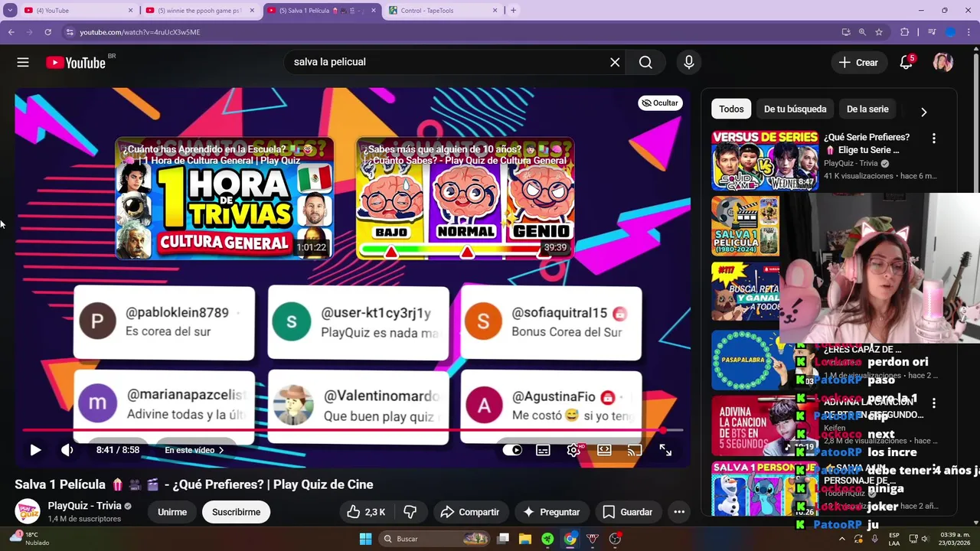Image resolution: width=980 pixels, height=551 pixels.
Task: Play the paused video
Action: (x=35, y=450)
